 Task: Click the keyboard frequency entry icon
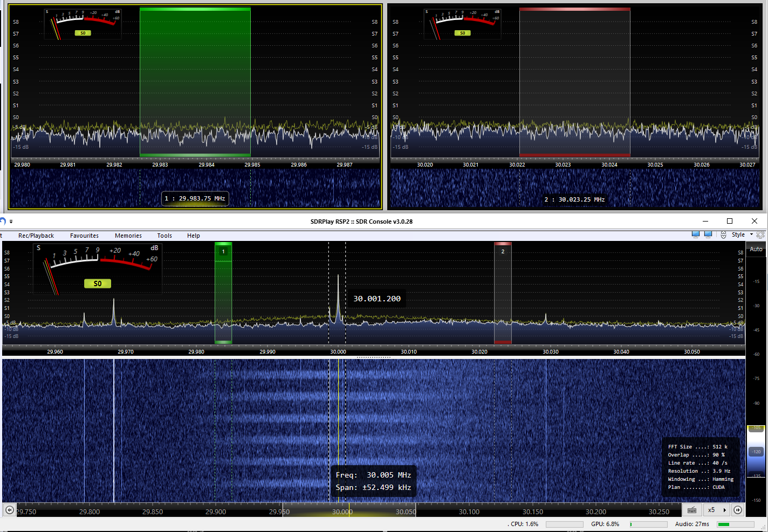click(692, 510)
